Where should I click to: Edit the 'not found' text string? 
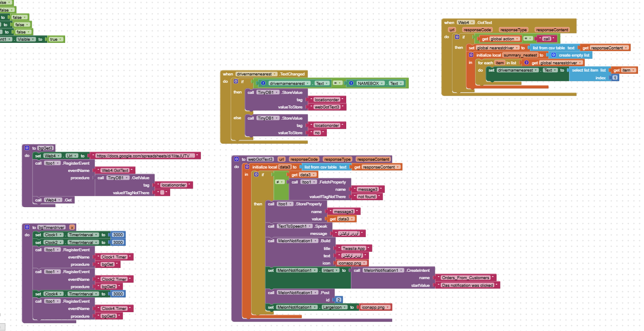367,197
